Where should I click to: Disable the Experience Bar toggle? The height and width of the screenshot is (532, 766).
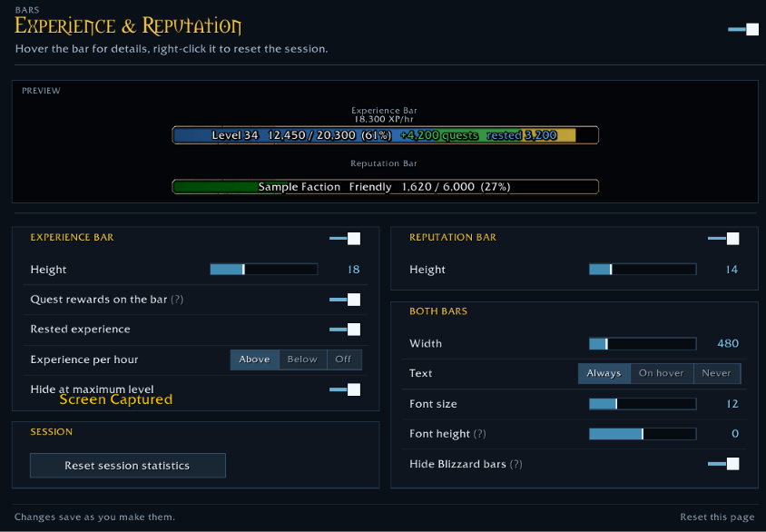pos(345,239)
